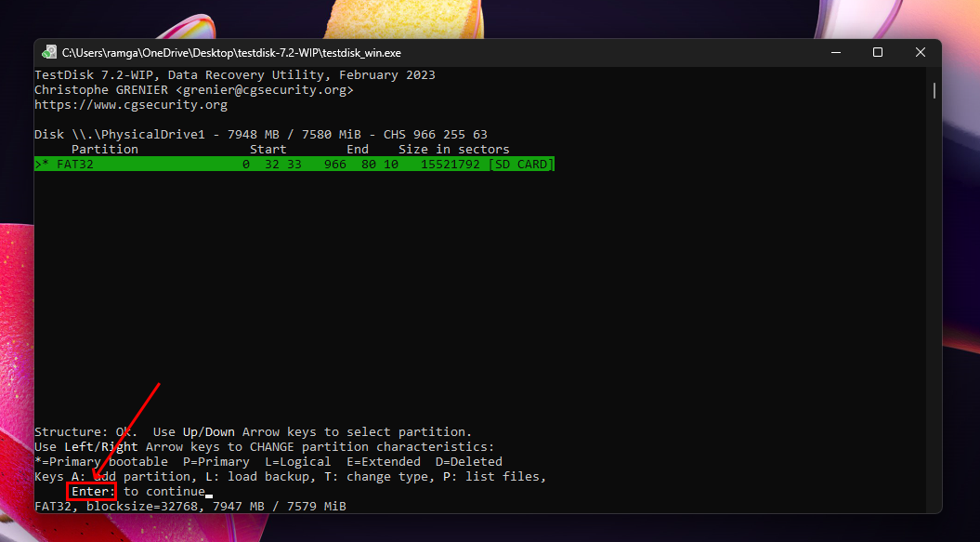Click the Disk \\.\PhysicalDrive1 line

pos(261,135)
